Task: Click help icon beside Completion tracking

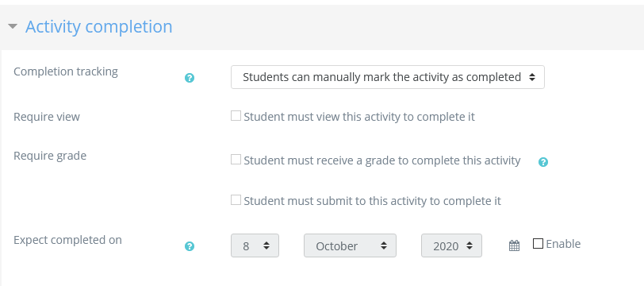Action: tap(190, 78)
